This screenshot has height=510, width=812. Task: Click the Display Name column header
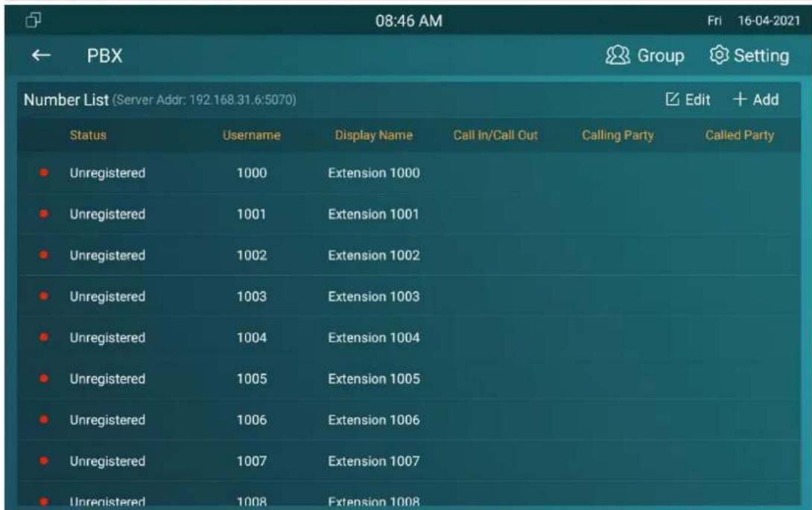click(374, 136)
